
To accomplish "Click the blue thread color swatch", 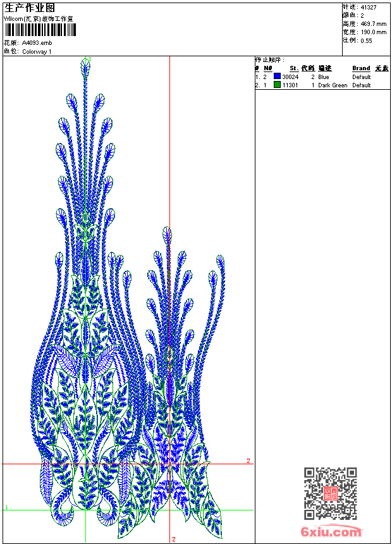I will (277, 77).
